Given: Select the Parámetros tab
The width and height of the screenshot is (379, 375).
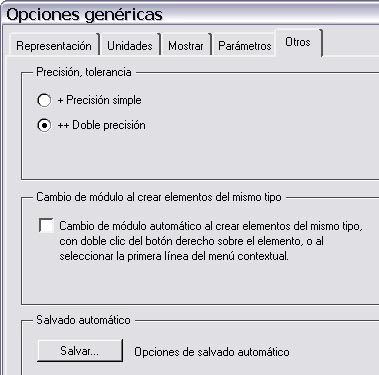Looking at the screenshot, I should (x=245, y=46).
